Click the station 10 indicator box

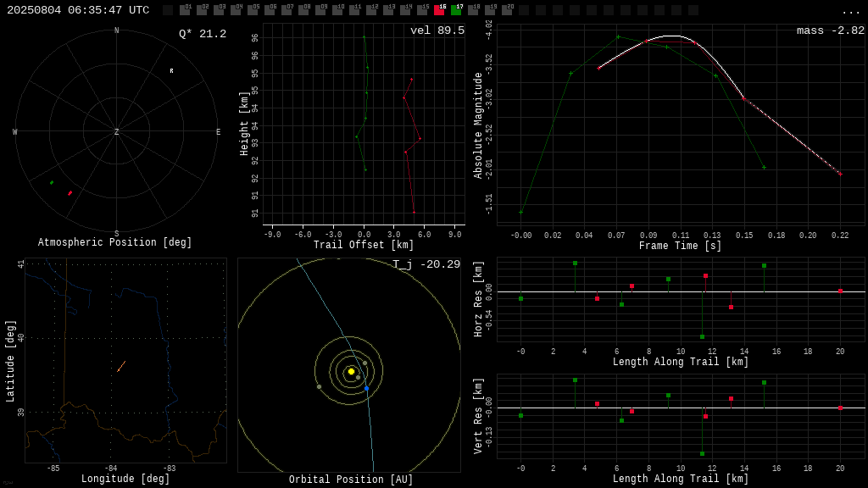click(337, 10)
